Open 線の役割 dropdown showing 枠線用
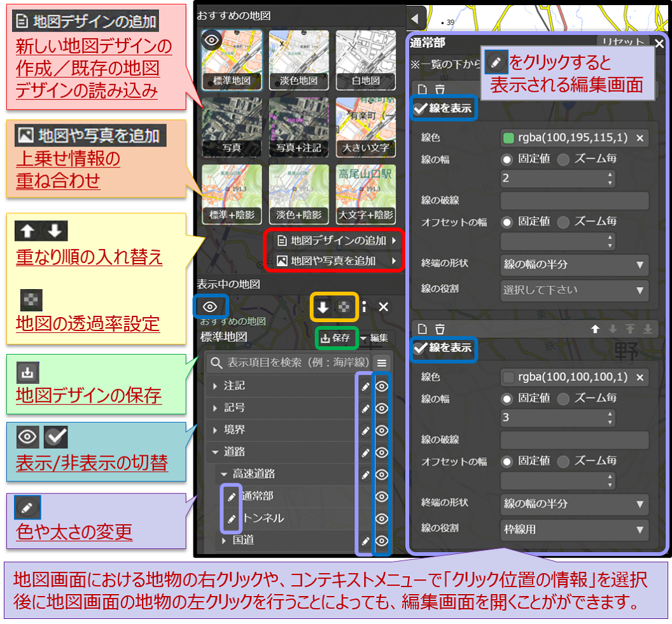The height and width of the screenshot is (624, 672). click(x=574, y=530)
